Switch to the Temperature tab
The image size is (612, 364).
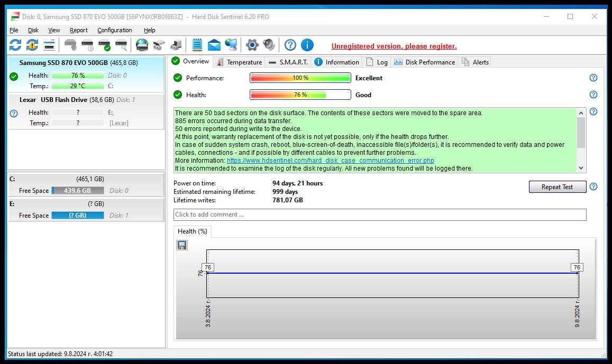point(240,62)
